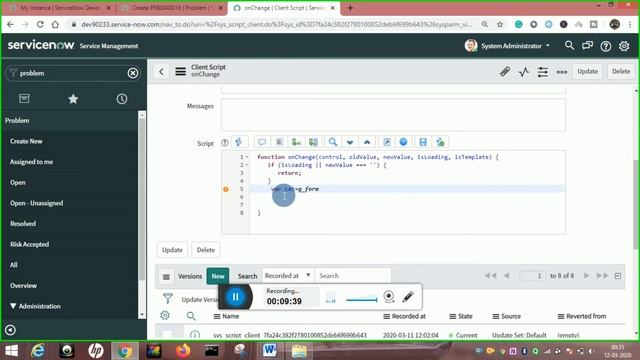Open global search magnifier in banner
640x360 pixels.
pyautogui.click(x=569, y=46)
